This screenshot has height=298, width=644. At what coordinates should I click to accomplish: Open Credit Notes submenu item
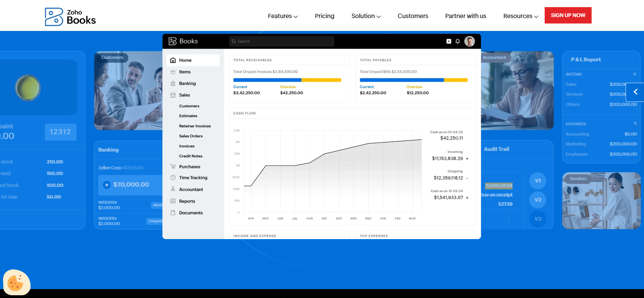pyautogui.click(x=191, y=156)
